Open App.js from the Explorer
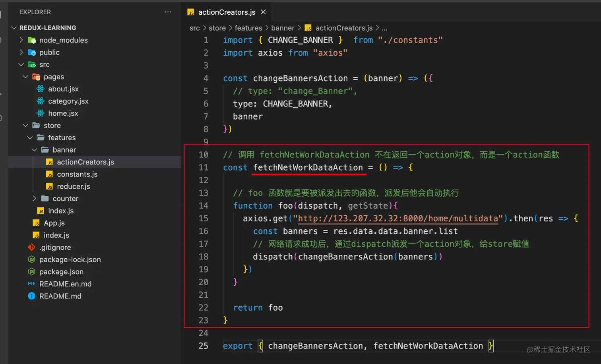 (54, 223)
